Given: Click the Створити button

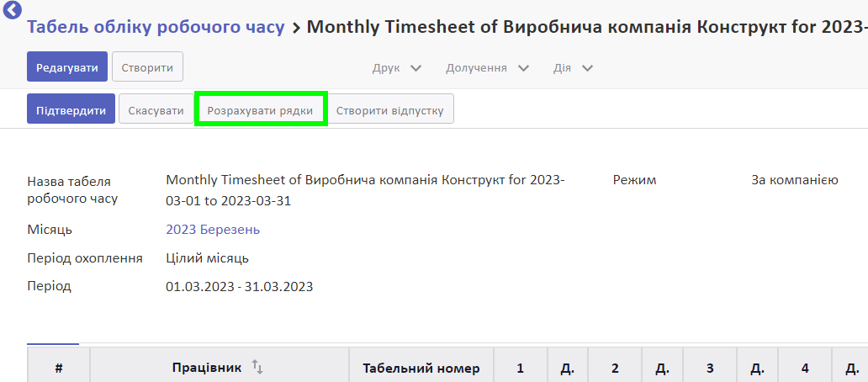Looking at the screenshot, I should [x=147, y=67].
